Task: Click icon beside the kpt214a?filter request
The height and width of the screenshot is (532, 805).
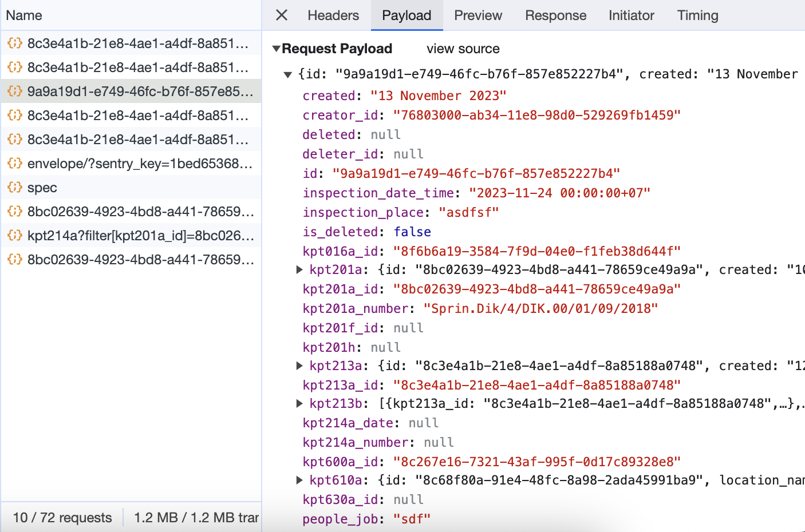Action: point(15,236)
